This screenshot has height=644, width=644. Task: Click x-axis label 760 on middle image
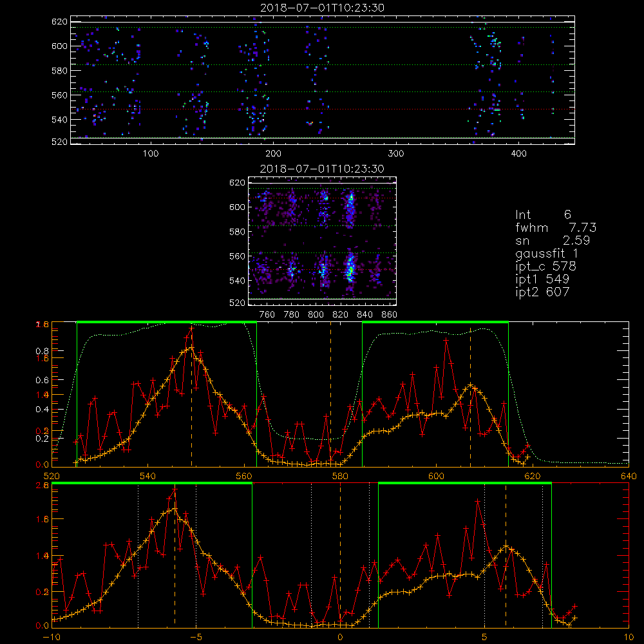click(267, 315)
